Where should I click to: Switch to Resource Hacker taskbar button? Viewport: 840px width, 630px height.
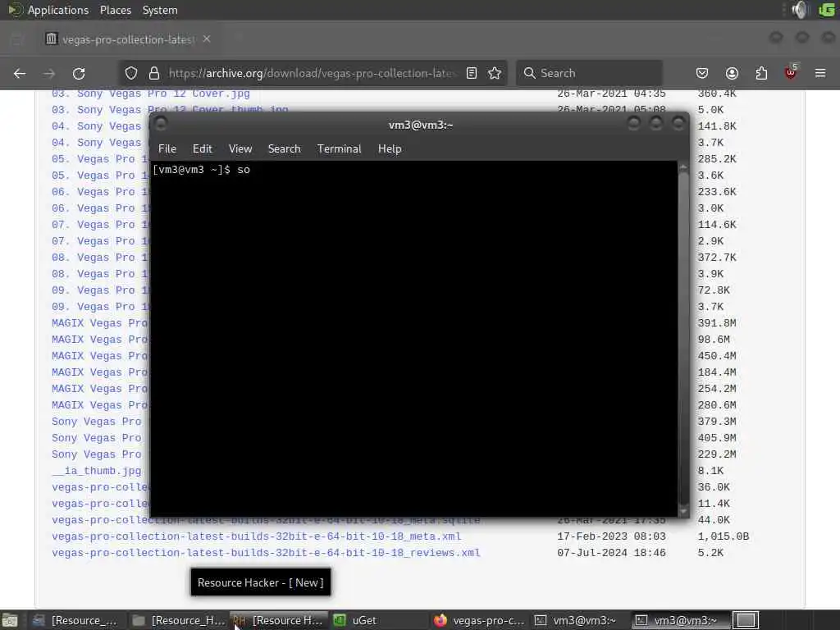point(279,620)
